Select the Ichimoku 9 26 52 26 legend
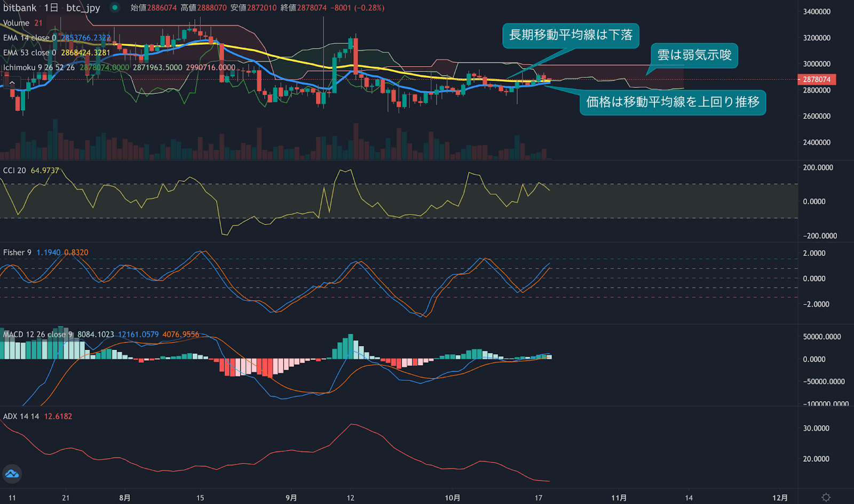854x504 pixels. 38,68
